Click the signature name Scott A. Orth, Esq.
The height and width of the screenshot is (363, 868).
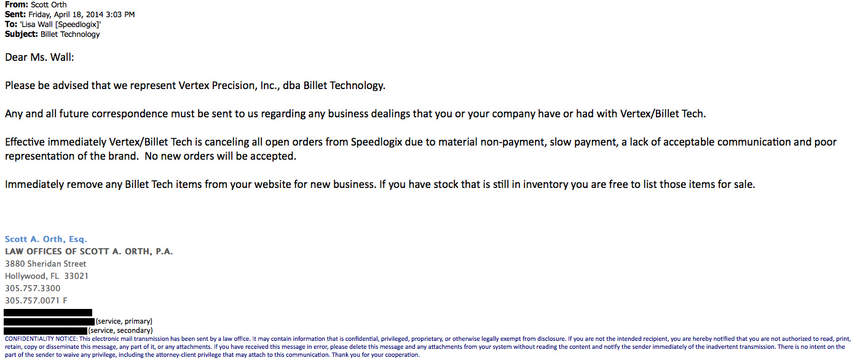pos(46,239)
